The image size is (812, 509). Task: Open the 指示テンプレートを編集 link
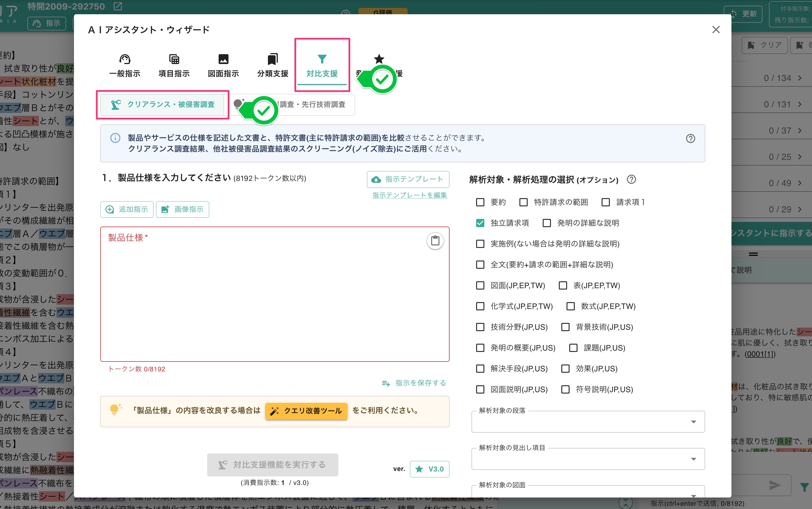pos(409,195)
